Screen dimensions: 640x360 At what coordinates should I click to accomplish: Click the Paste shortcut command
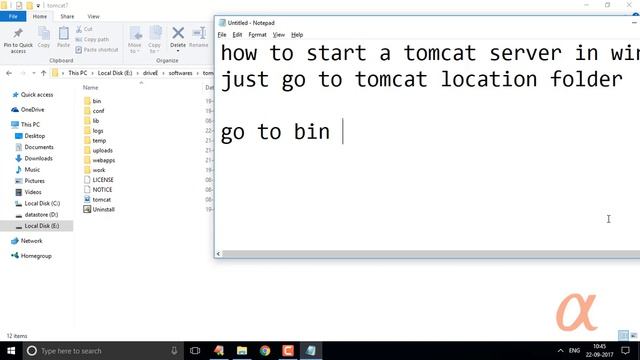pos(97,50)
